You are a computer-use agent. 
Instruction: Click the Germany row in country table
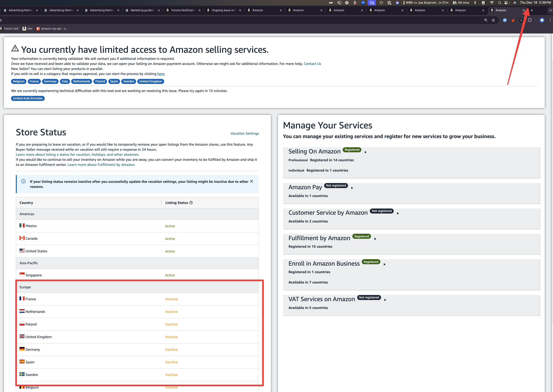click(x=137, y=350)
